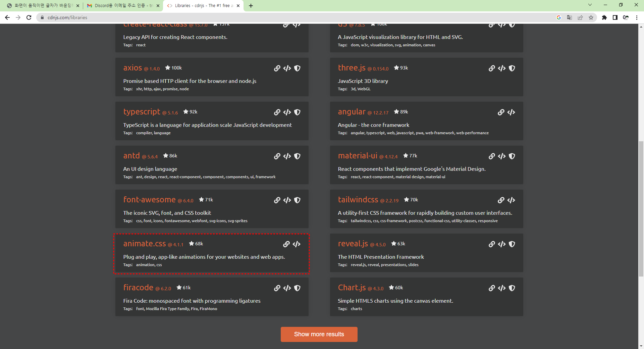The width and height of the screenshot is (644, 349).
Task: Copy script tag icon for Chart.js
Action: coord(502,288)
